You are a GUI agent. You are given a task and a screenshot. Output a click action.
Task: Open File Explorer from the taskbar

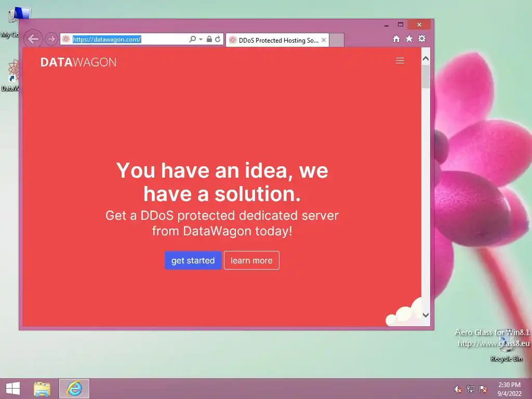click(42, 389)
